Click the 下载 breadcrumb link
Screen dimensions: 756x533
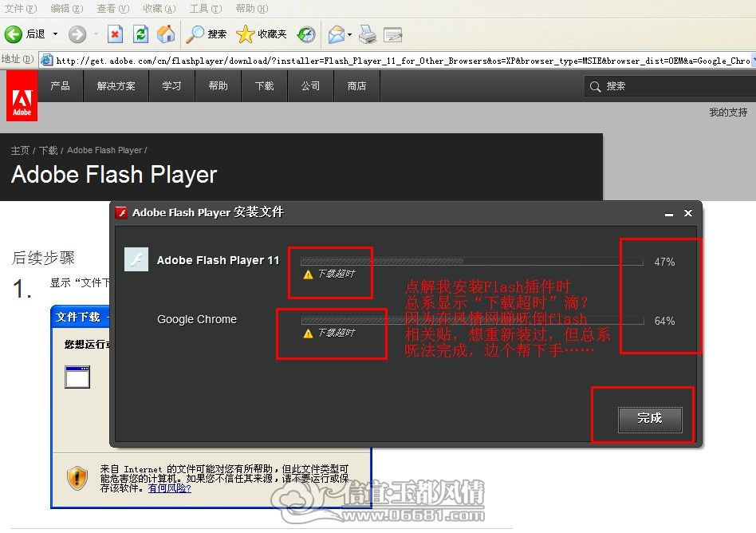48,151
